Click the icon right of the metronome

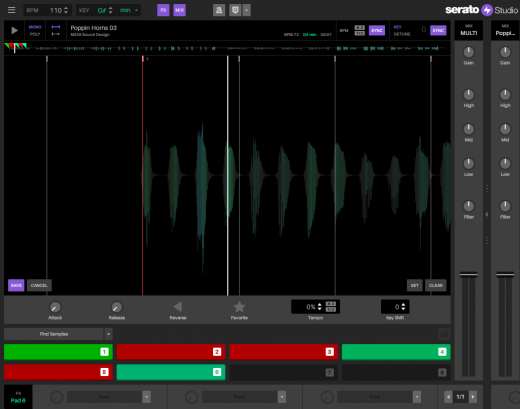[x=235, y=10]
